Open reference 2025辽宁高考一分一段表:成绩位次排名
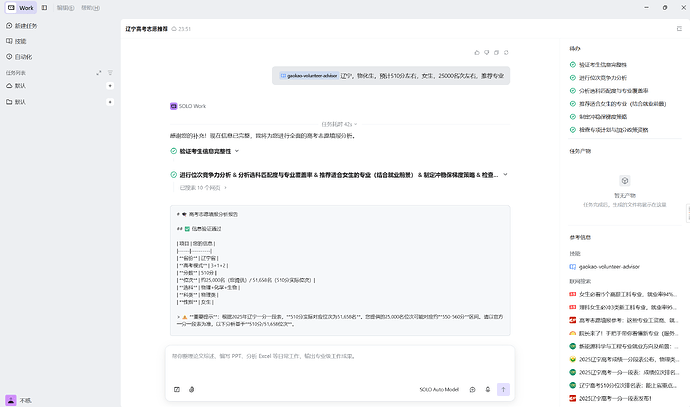This screenshot has height=407, width=690. pyautogui.click(x=624, y=372)
